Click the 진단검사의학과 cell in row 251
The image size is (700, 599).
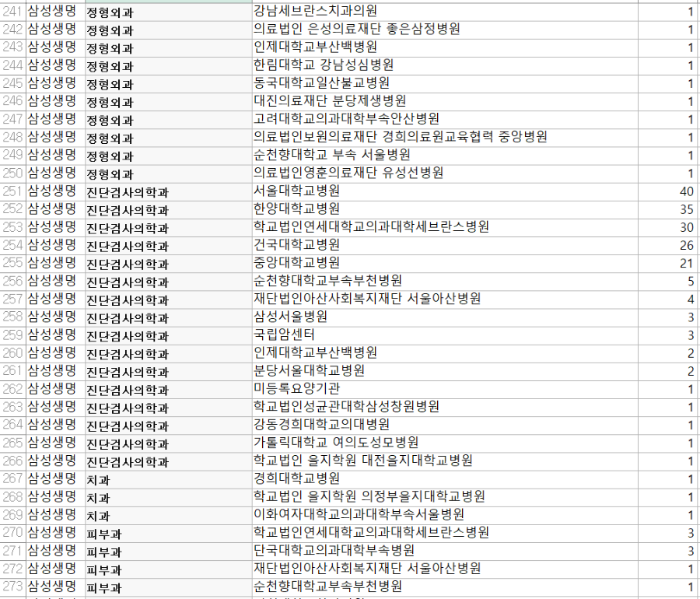168,192
